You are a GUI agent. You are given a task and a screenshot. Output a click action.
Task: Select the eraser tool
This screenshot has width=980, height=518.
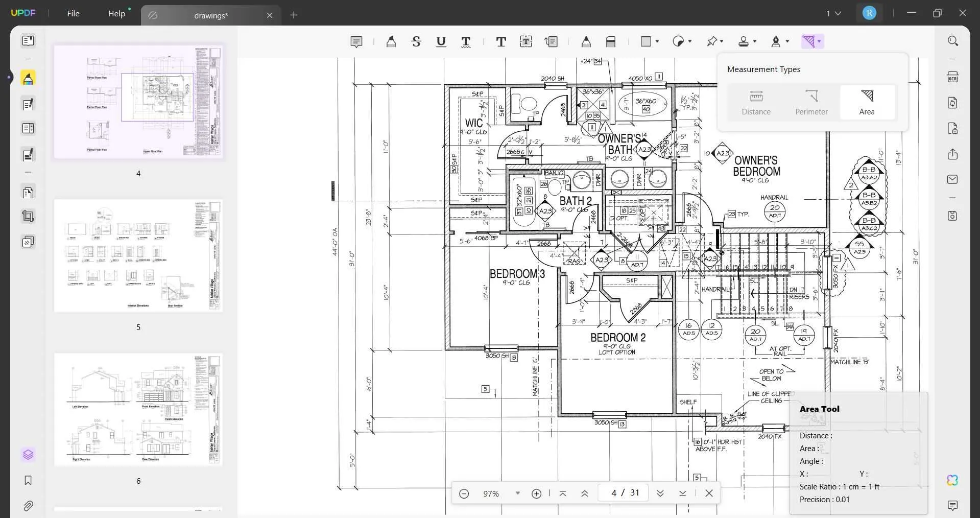tap(611, 42)
